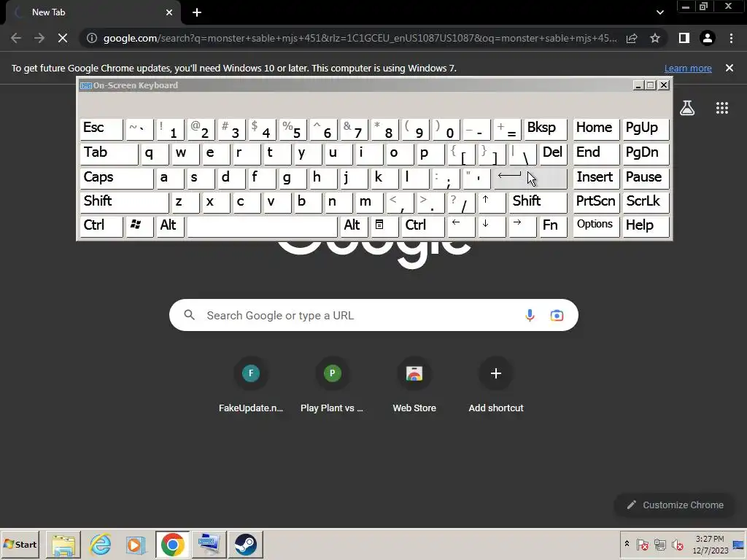The image size is (747, 560).
Task: Click the left arrow key on keyboard
Action: (461, 226)
